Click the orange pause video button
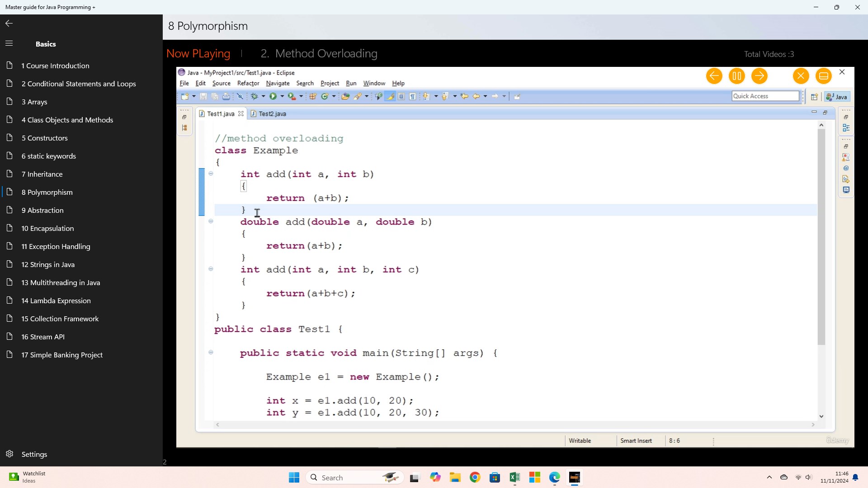 [736, 76]
